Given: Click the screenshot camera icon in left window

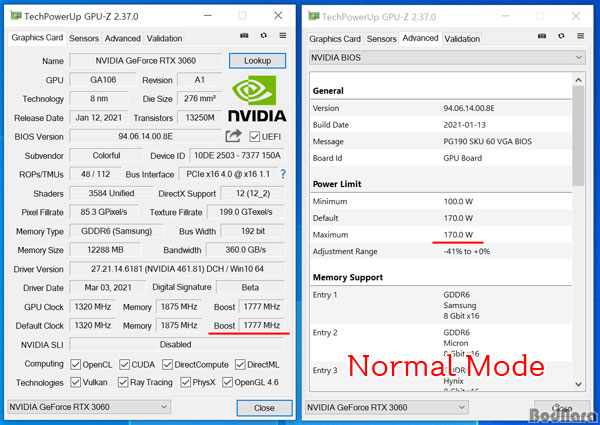Looking at the screenshot, I should click(x=244, y=36).
